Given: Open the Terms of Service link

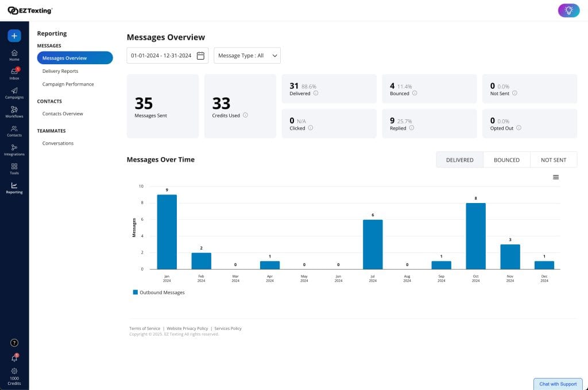Looking at the screenshot, I should pos(145,328).
